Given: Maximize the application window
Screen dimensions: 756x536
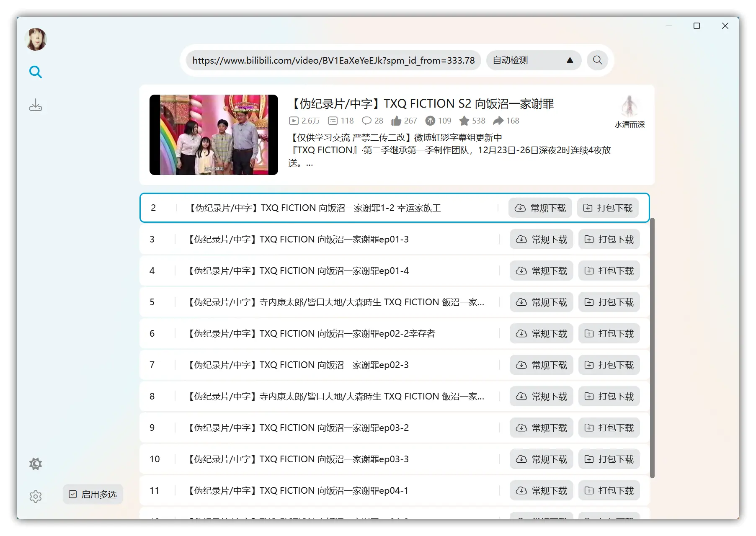Looking at the screenshot, I should [697, 26].
